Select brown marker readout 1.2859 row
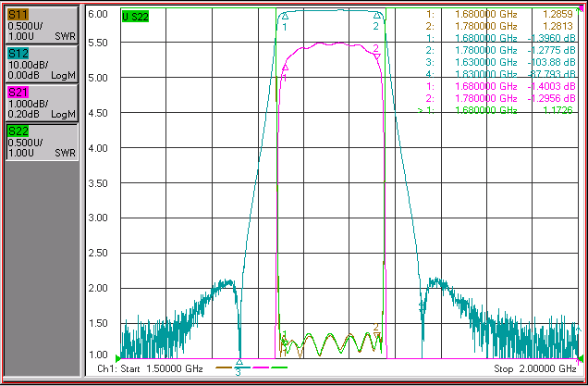 [x=499, y=14]
